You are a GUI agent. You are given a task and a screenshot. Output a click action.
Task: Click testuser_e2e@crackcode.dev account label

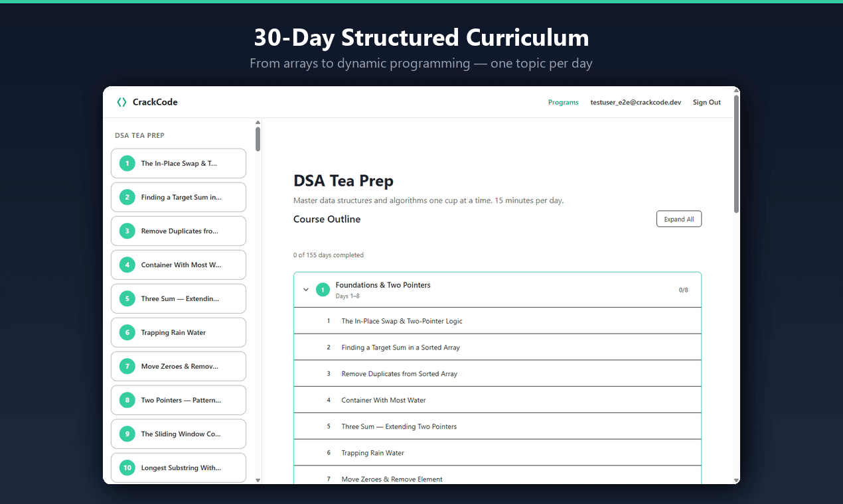point(635,102)
